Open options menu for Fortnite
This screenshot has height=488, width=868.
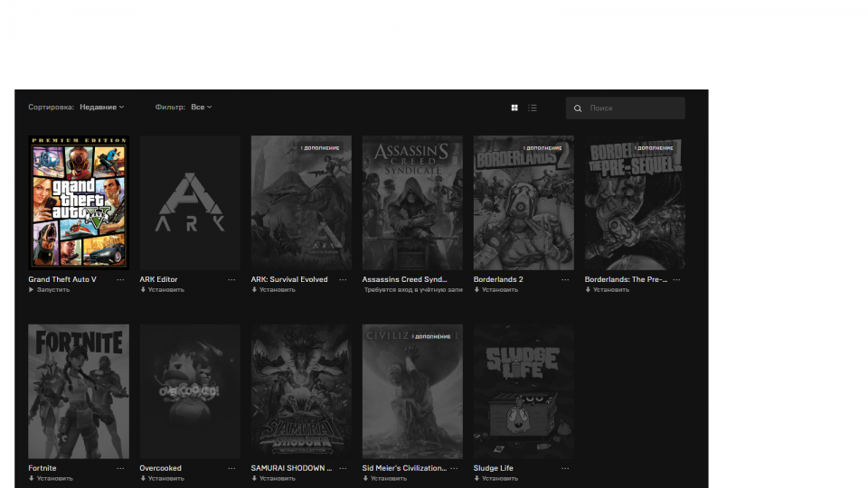[x=120, y=469]
